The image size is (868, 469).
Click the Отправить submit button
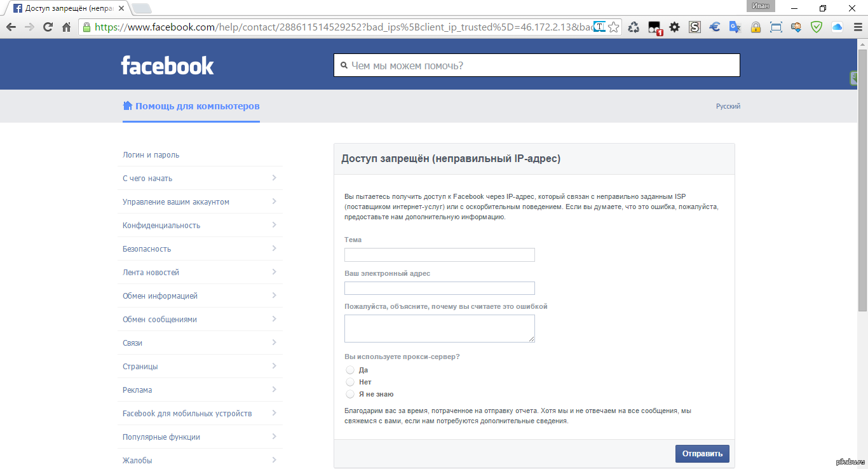pyautogui.click(x=702, y=454)
